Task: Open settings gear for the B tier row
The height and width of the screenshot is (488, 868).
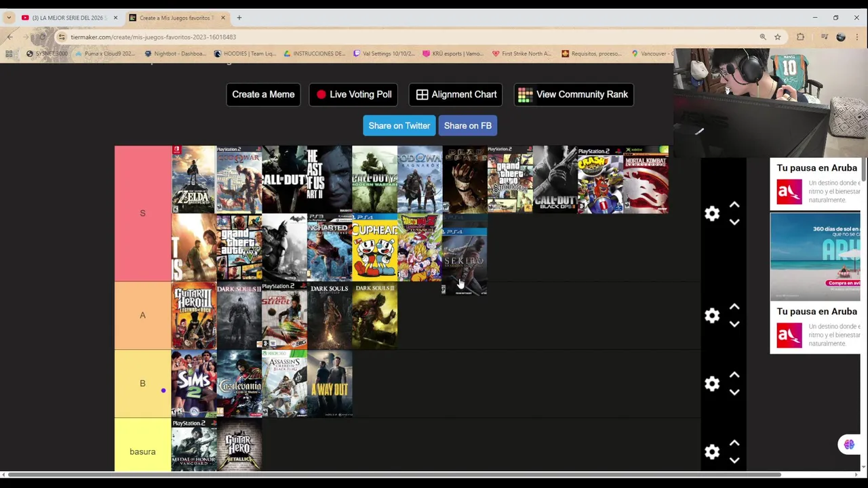Action: pyautogui.click(x=711, y=384)
